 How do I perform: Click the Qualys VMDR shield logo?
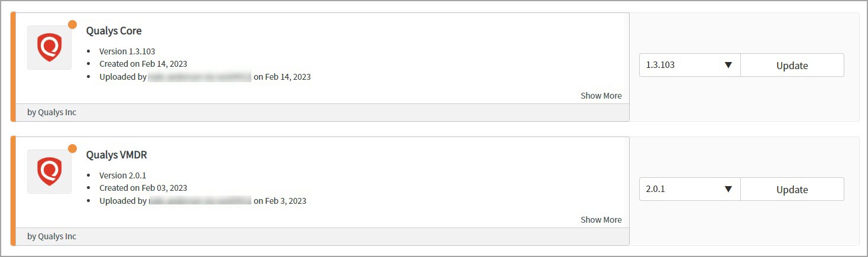50,171
